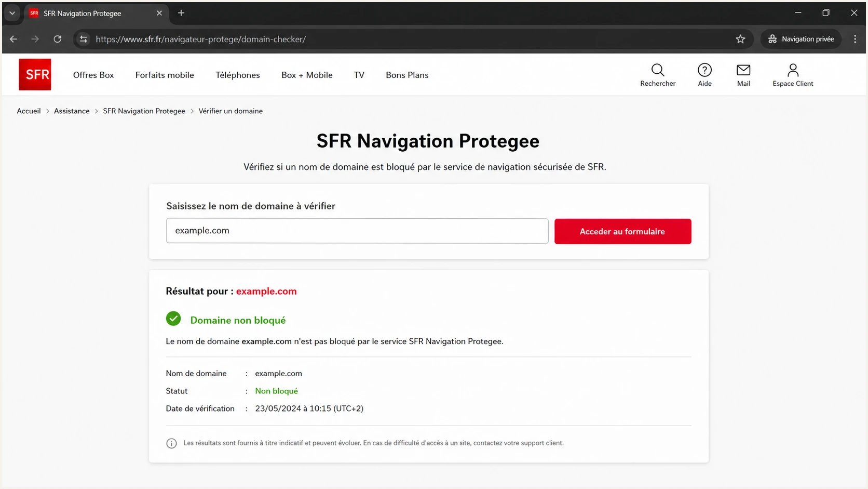Click the Navigation privée indicator
Image resolution: width=868 pixels, height=489 pixels.
click(x=801, y=39)
